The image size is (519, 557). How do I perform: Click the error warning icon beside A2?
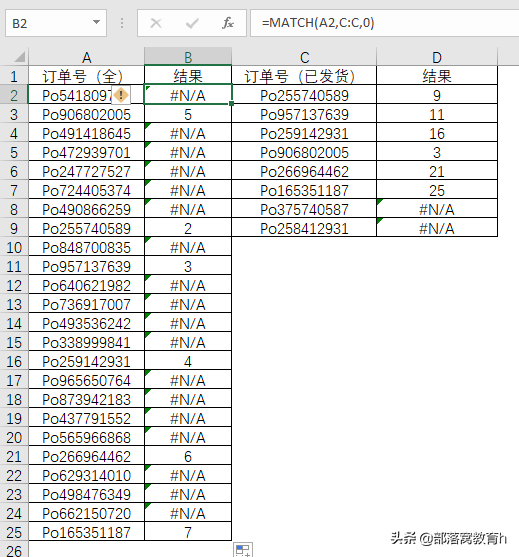point(121,95)
